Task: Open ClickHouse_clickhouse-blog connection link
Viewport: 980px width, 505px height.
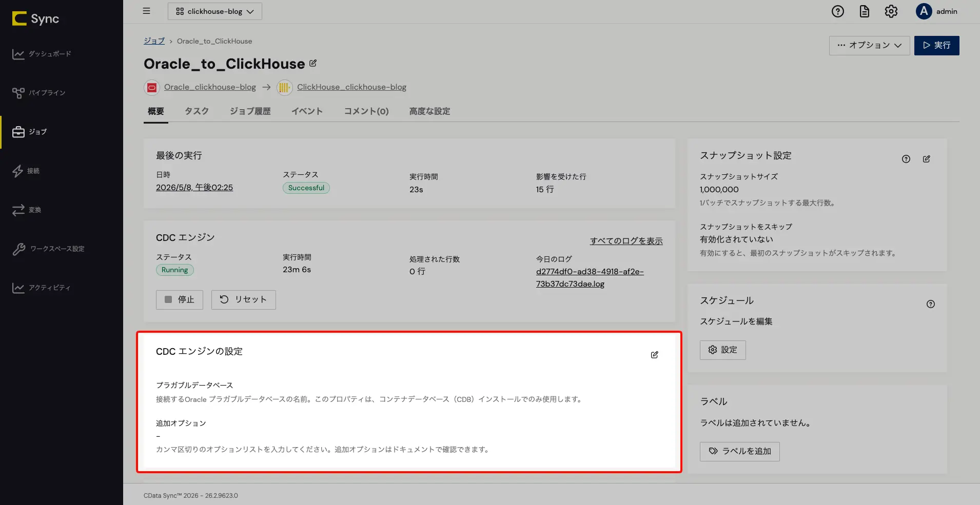Action: click(x=352, y=87)
